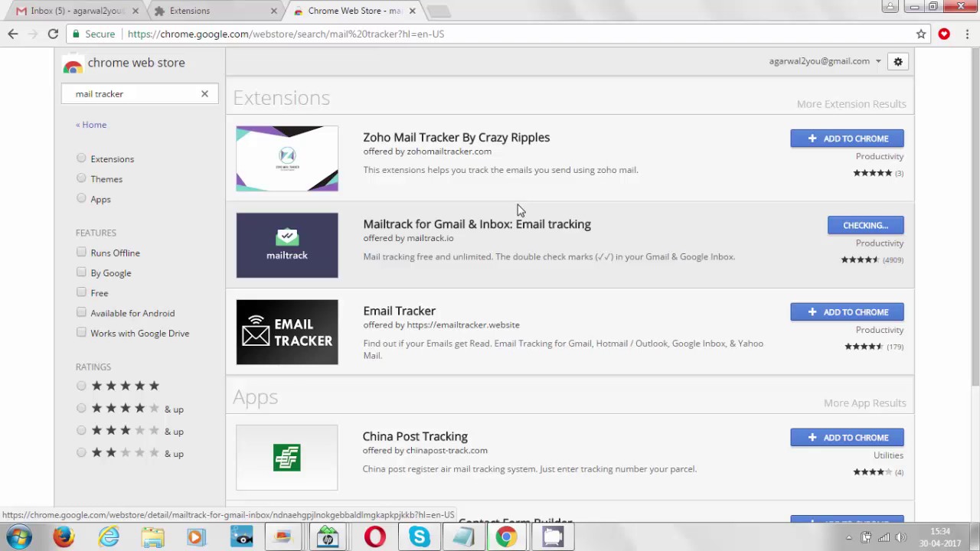The width and height of the screenshot is (980, 551).
Task: Select the two stars & up rating
Action: click(81, 452)
